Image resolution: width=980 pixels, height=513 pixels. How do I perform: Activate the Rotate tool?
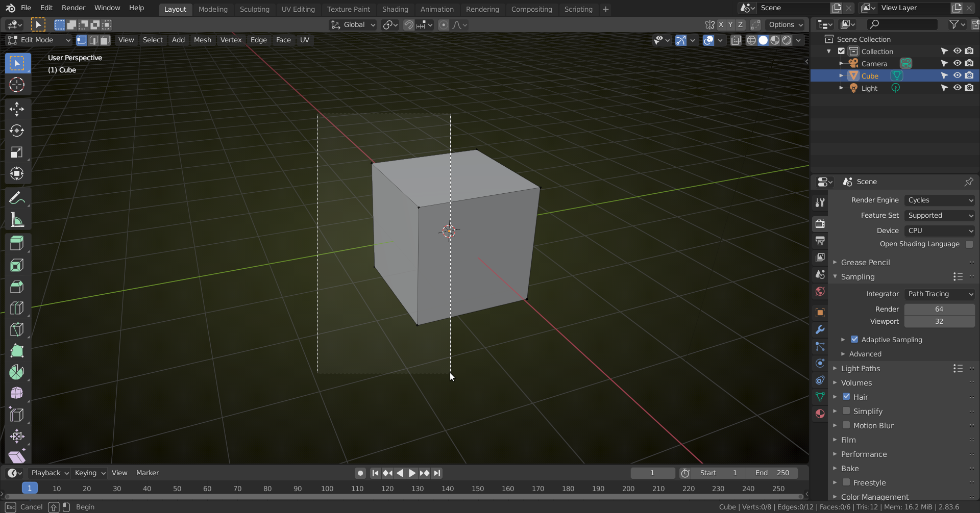17,131
